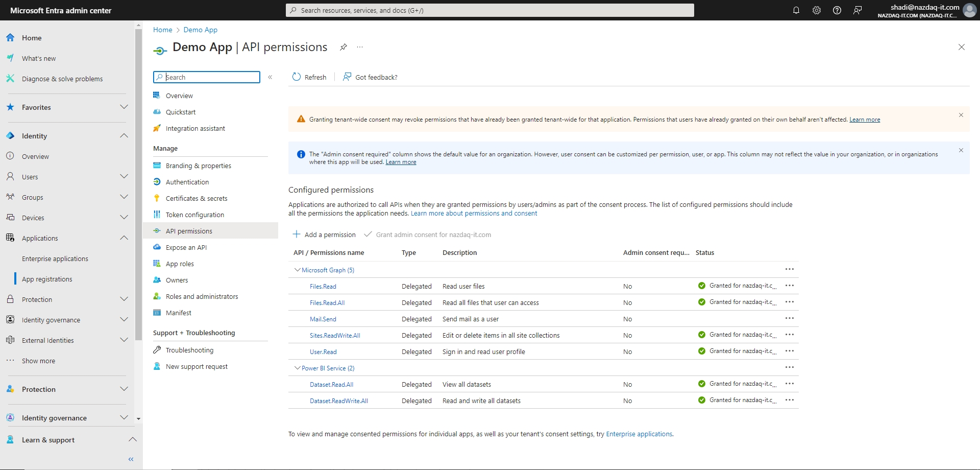The image size is (980, 470).
Task: Click the left sidebar vertical scrollbar
Action: 138,184
